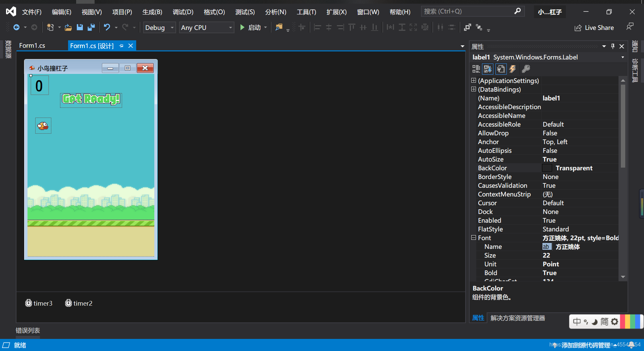This screenshot has height=351, width=644.
Task: Click the Navigate Backward arrow icon
Action: (16, 27)
